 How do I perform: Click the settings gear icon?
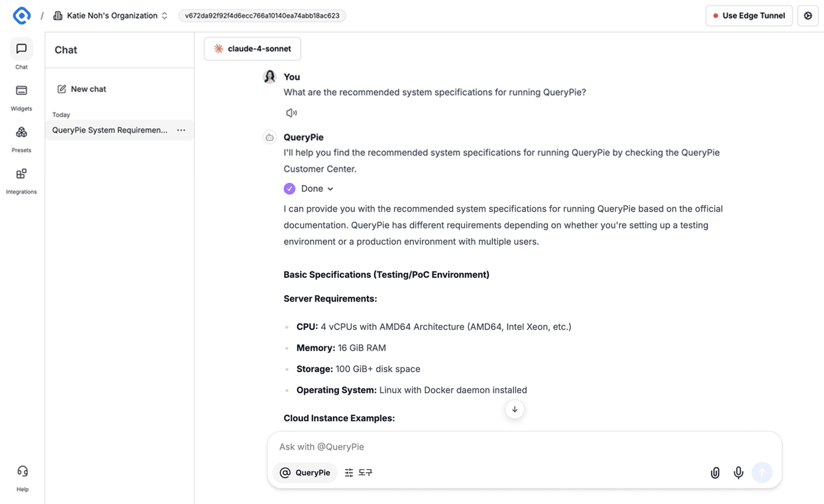(808, 16)
